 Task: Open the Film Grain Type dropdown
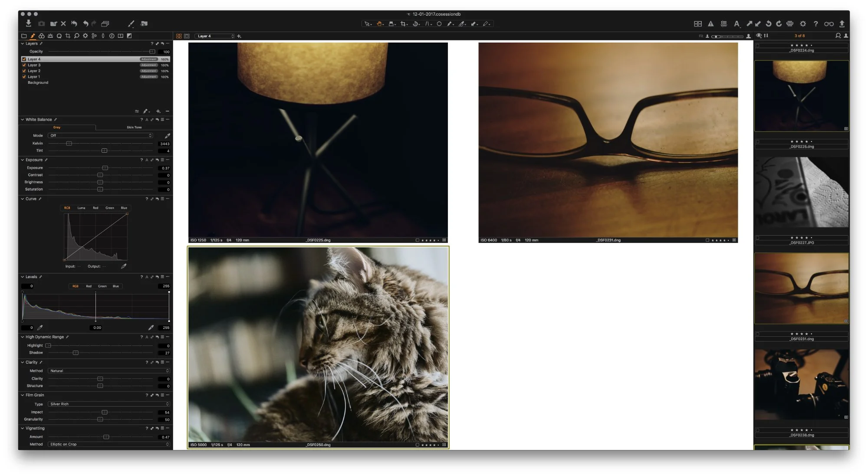pos(109,404)
